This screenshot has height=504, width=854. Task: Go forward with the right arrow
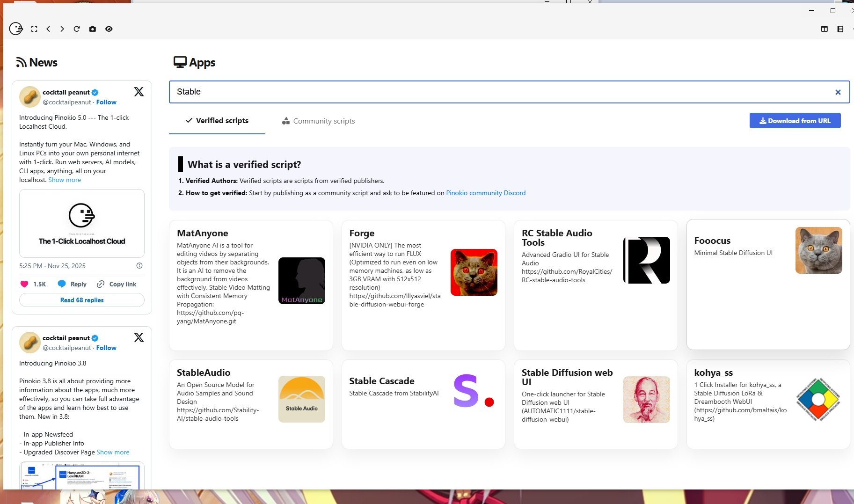[62, 29]
